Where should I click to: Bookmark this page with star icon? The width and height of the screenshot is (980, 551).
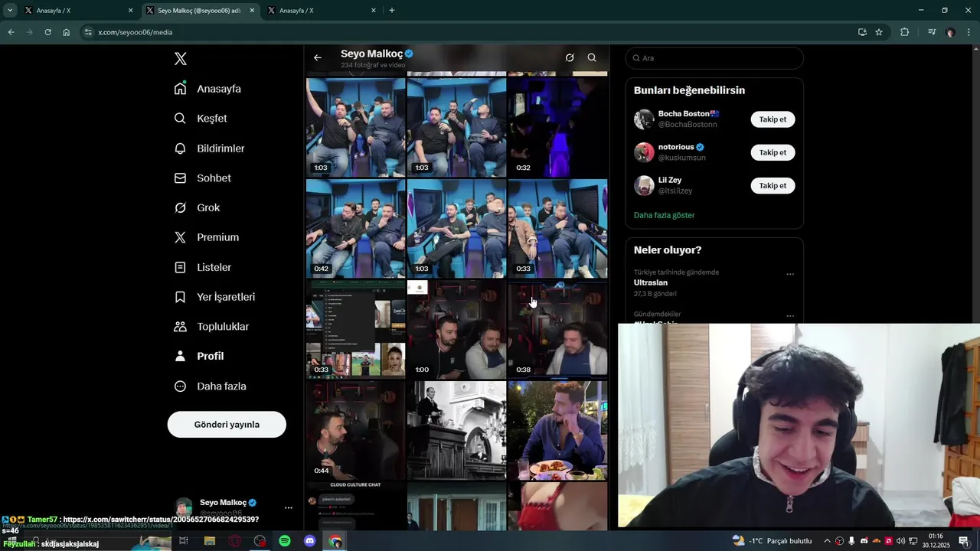tap(879, 32)
